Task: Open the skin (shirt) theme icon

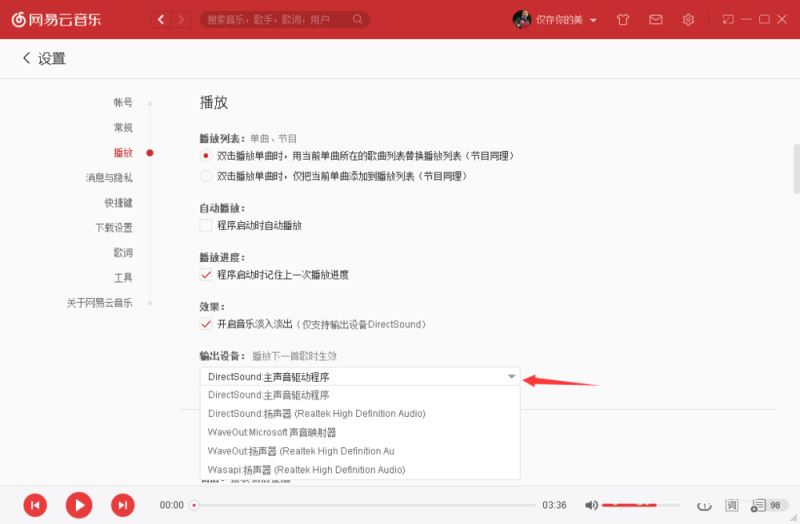Action: 622,19
